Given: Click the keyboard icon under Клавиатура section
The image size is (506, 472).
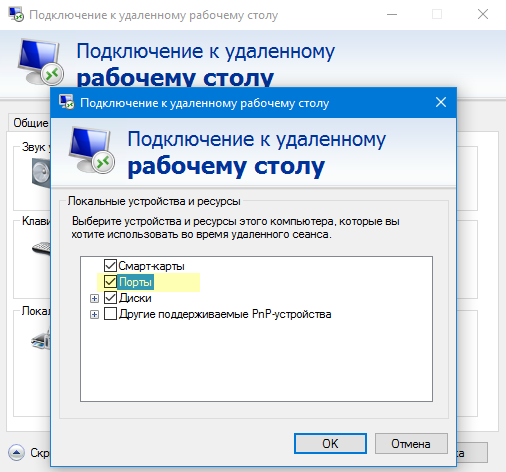Looking at the screenshot, I should (x=41, y=248).
